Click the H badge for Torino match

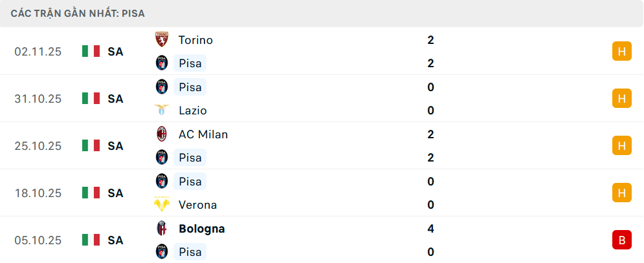pyautogui.click(x=621, y=51)
